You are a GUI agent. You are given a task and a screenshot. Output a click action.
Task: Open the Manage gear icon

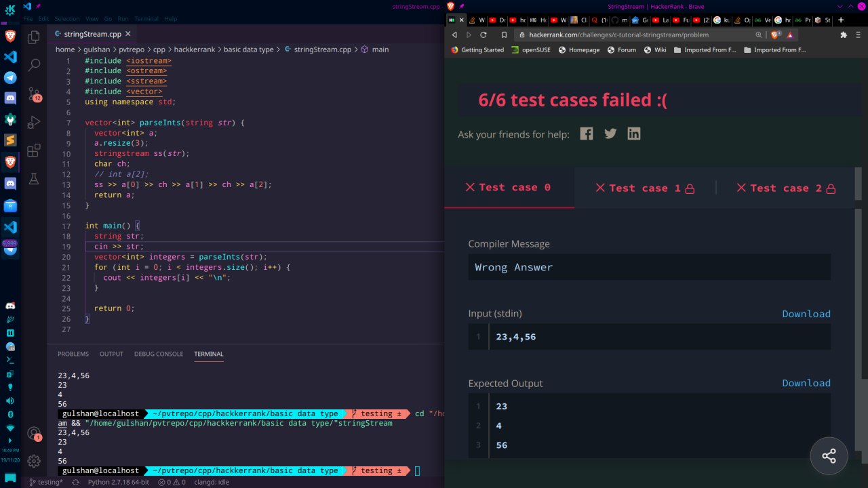(33, 461)
